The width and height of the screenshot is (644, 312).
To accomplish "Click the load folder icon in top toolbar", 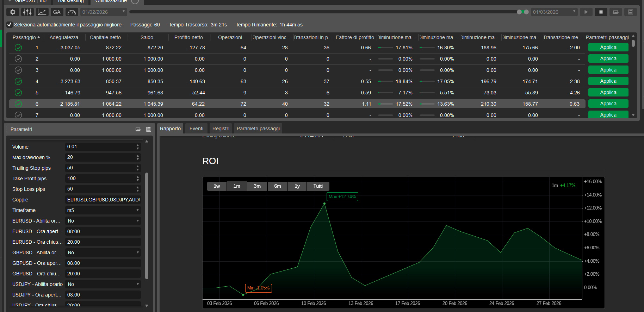I will (615, 12).
